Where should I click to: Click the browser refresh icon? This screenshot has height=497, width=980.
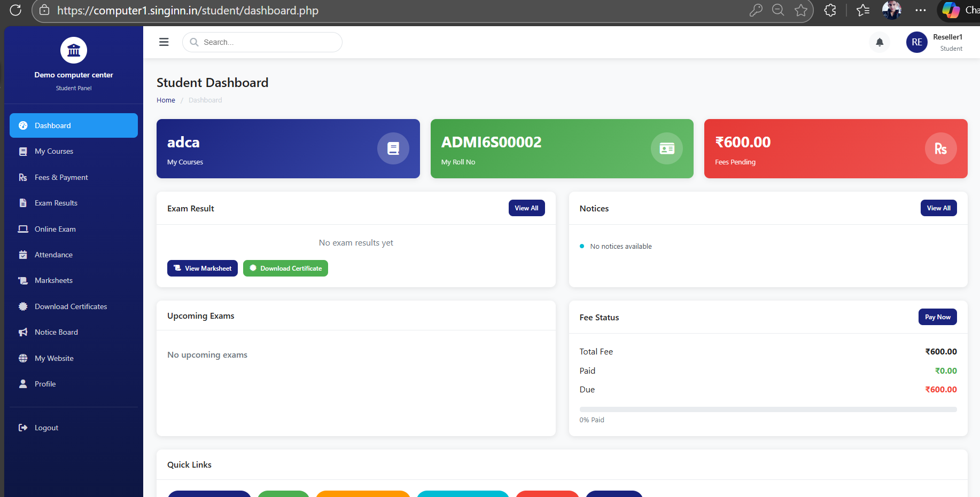click(x=15, y=10)
